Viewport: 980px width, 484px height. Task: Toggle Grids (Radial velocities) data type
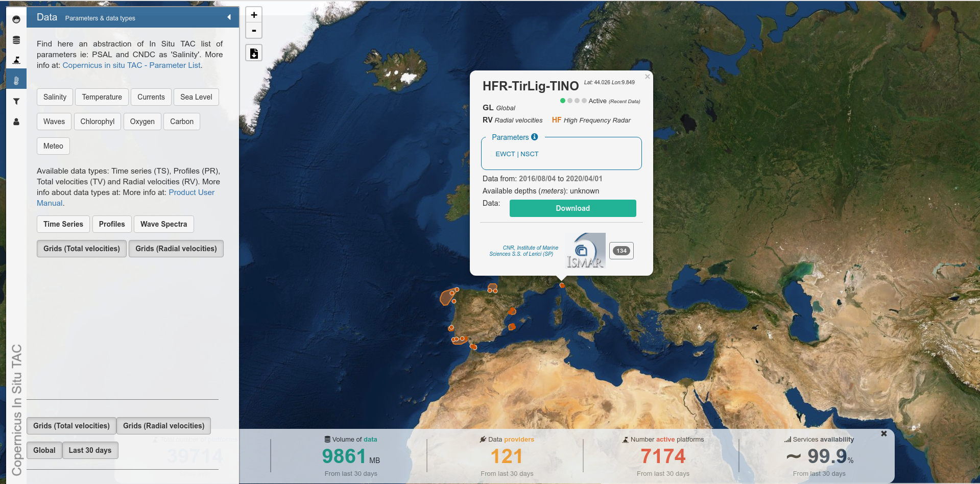(176, 249)
